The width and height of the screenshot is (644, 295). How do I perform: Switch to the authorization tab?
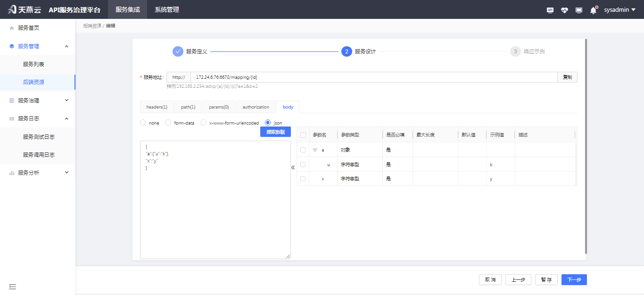(x=256, y=107)
